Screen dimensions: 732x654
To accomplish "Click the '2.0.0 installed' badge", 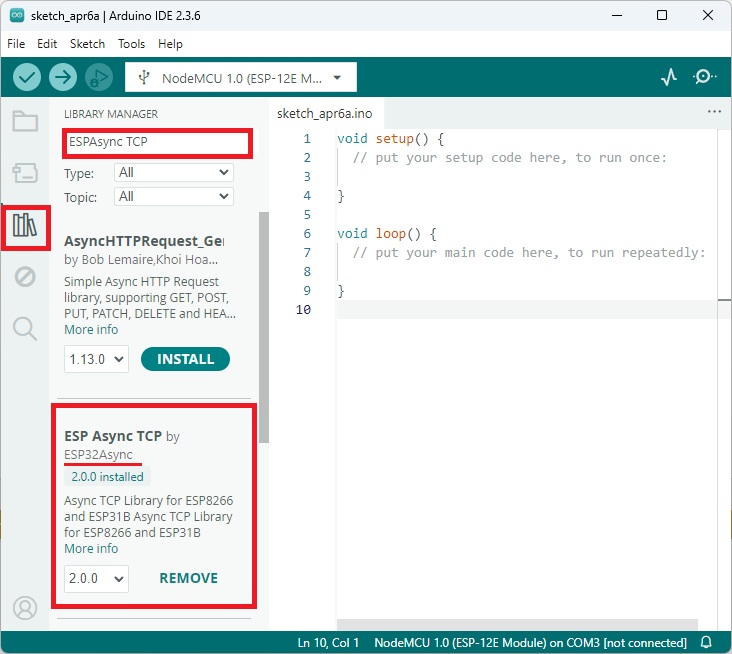I will (107, 477).
